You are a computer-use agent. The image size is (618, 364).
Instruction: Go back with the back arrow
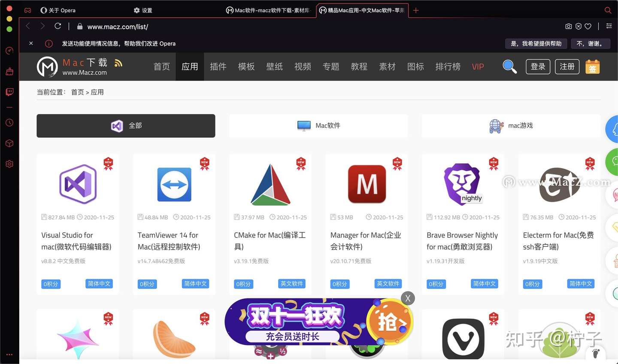tap(28, 26)
